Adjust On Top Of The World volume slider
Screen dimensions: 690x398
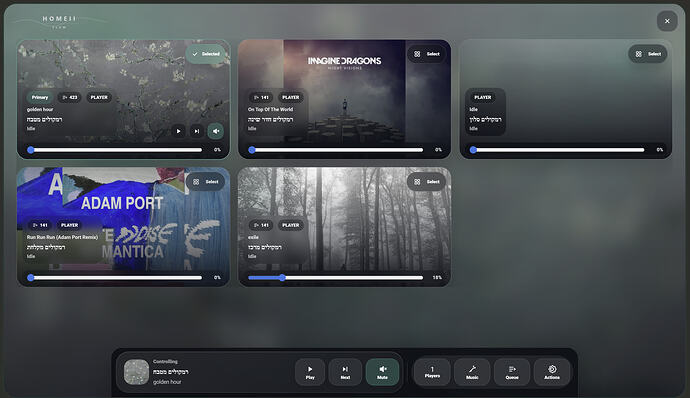pos(336,150)
